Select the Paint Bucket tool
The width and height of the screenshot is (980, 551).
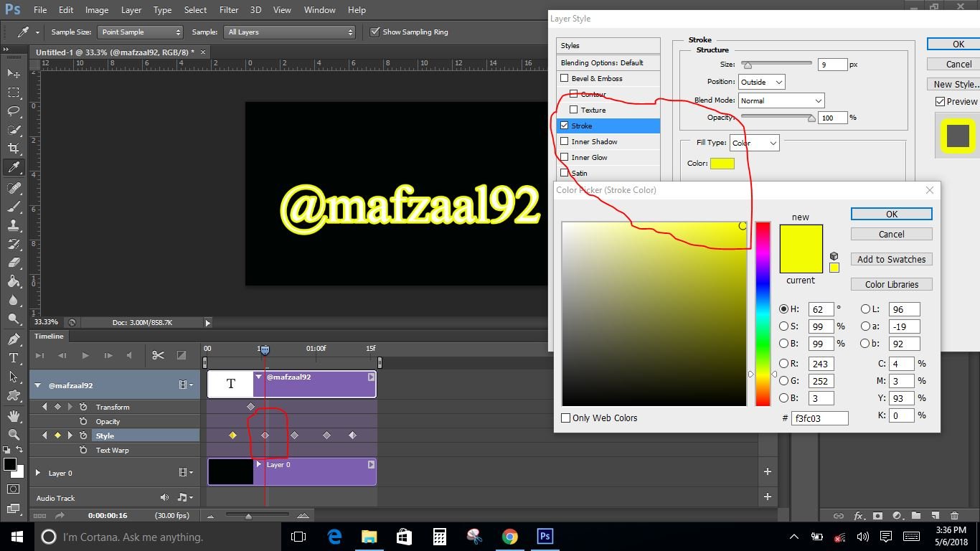pos(14,281)
